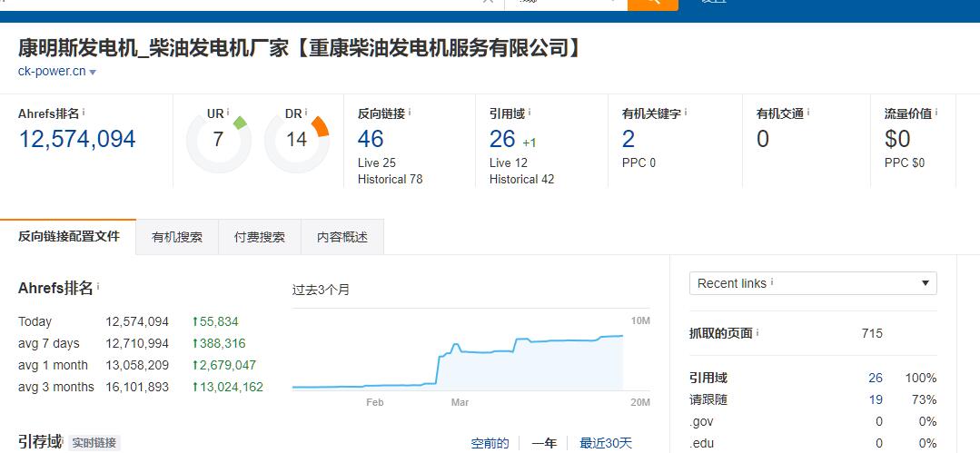
Task: Click the .edu row label
Action: pyautogui.click(x=701, y=444)
